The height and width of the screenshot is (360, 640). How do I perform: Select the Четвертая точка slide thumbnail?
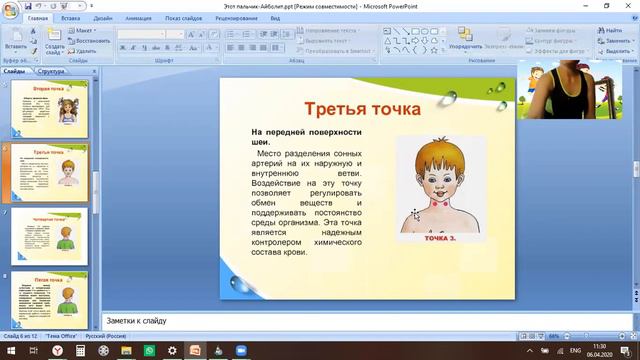point(49,237)
